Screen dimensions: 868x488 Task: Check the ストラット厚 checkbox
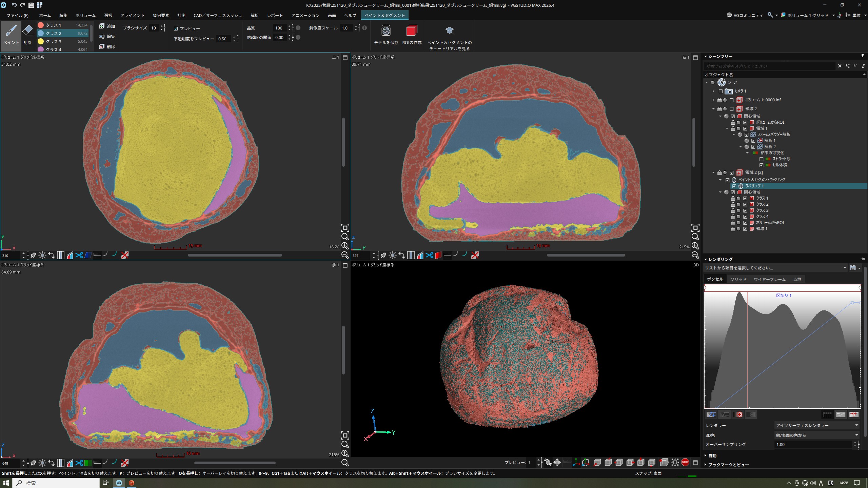point(761,159)
